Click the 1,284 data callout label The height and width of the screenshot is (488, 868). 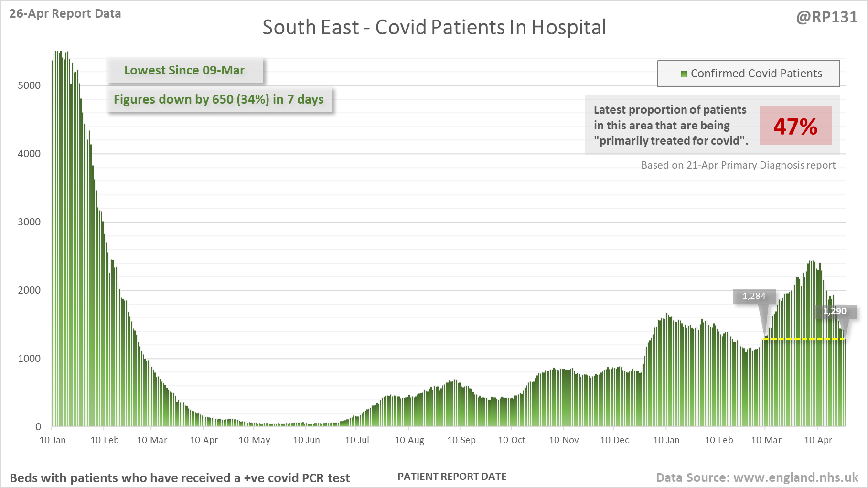point(753,297)
